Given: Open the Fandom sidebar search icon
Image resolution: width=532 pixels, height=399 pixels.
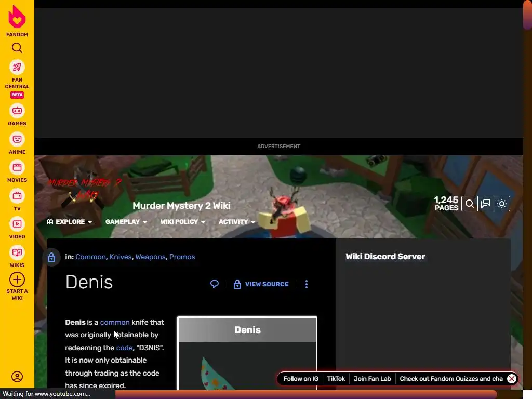Looking at the screenshot, I should (x=17, y=48).
